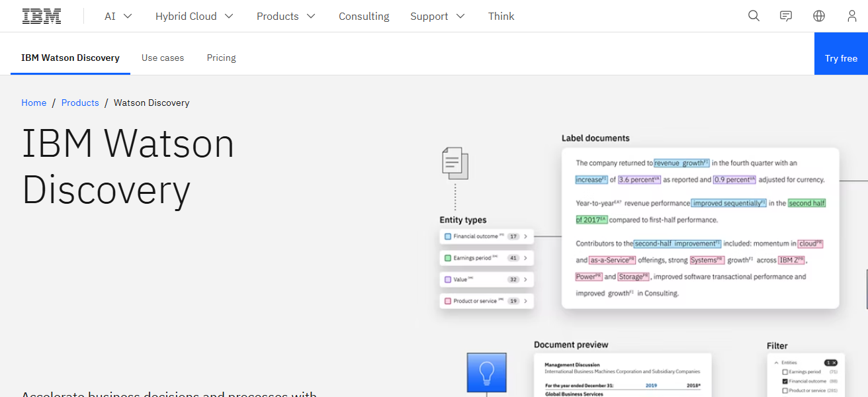Click the Financial outcome blue entity icon
Viewport: 868px width, 397px height.
448,236
